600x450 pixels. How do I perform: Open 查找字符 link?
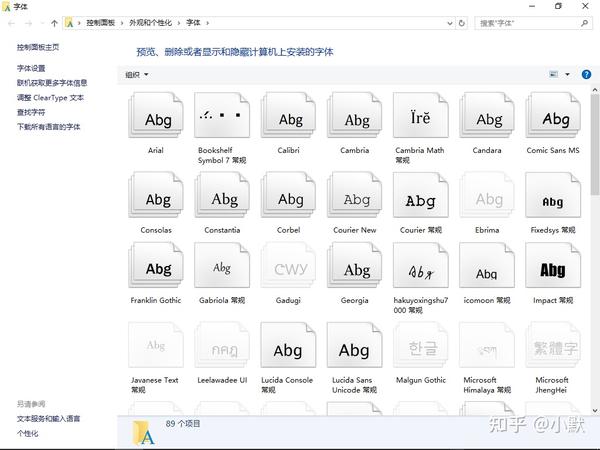tap(31, 112)
